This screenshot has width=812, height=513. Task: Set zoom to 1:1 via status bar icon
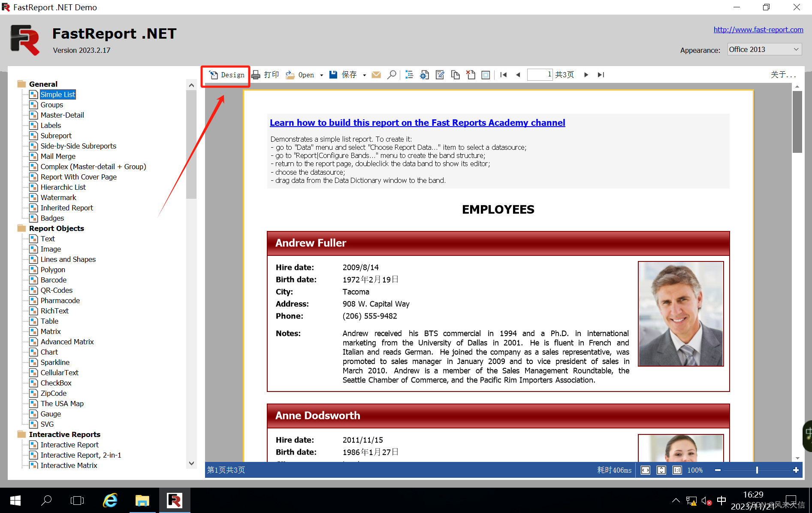click(677, 470)
